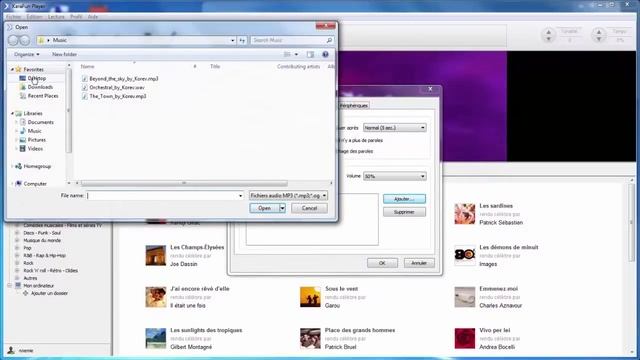640x360 pixels.
Task: Decrease the Tempo value
Action: [x=599, y=39]
